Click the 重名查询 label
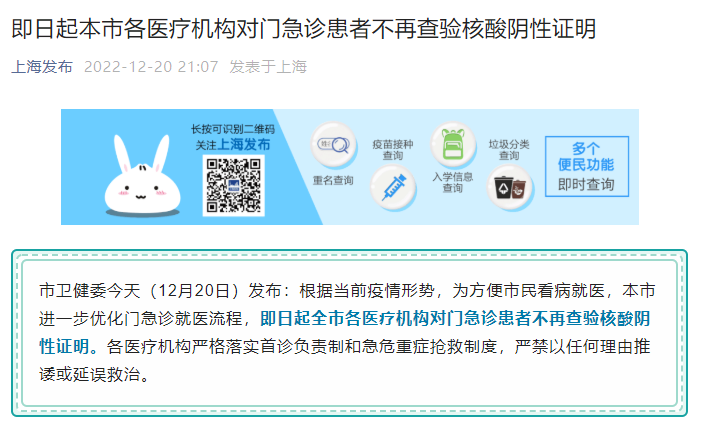 click(333, 180)
